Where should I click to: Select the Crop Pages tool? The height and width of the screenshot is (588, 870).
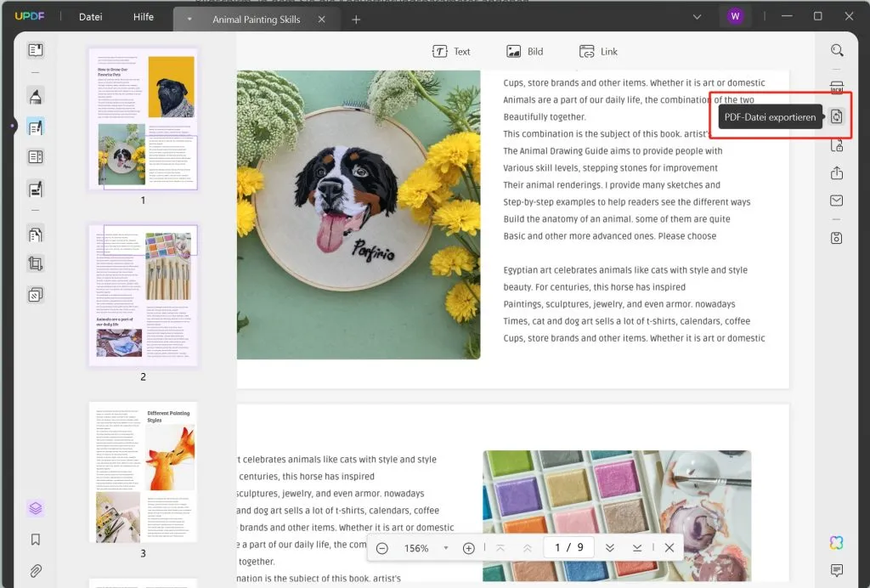(x=35, y=263)
